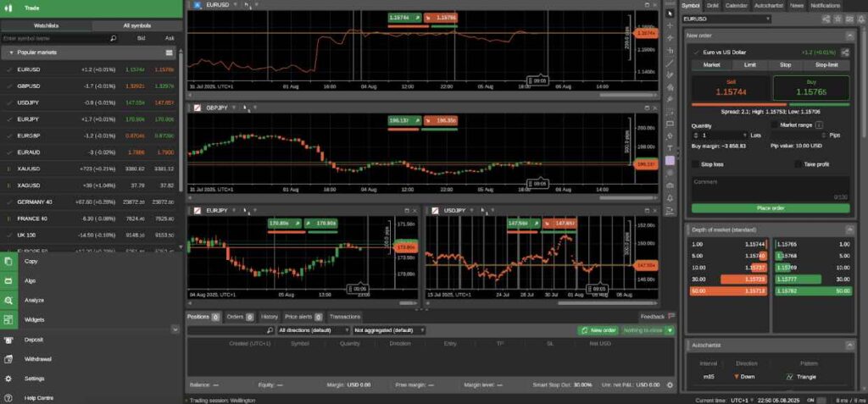The width and height of the screenshot is (868, 404).
Task: Switch to the Watchlists tab
Action: point(46,25)
